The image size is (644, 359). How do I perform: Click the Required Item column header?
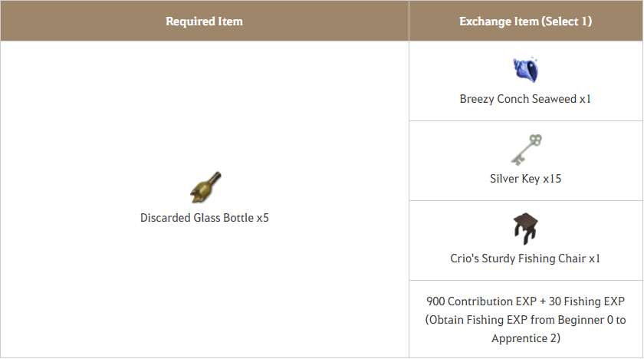pos(205,21)
